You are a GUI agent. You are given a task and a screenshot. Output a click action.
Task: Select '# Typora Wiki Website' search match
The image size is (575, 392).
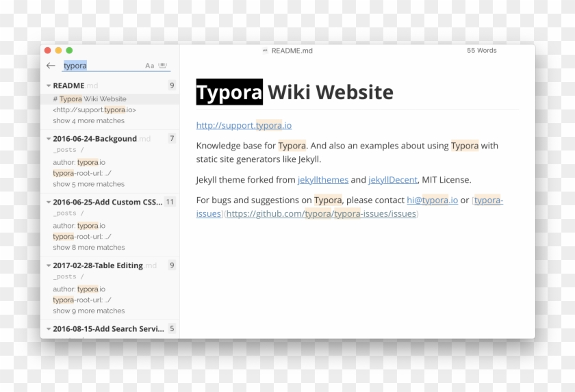[90, 99]
